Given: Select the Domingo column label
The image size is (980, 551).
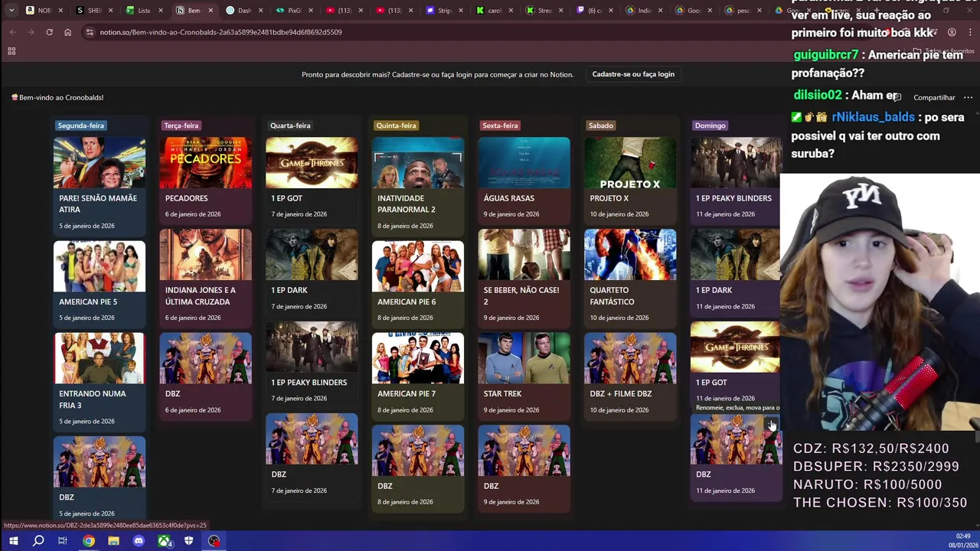Looking at the screenshot, I should (710, 126).
